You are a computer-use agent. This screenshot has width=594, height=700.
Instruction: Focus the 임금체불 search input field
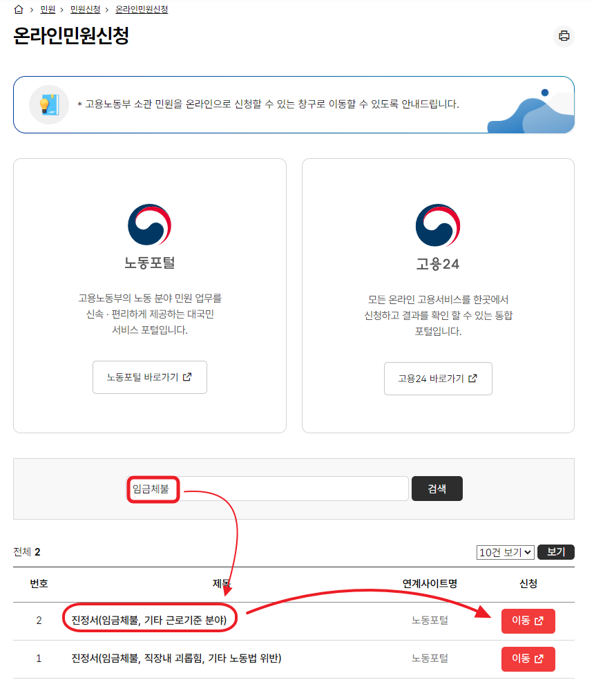click(268, 489)
